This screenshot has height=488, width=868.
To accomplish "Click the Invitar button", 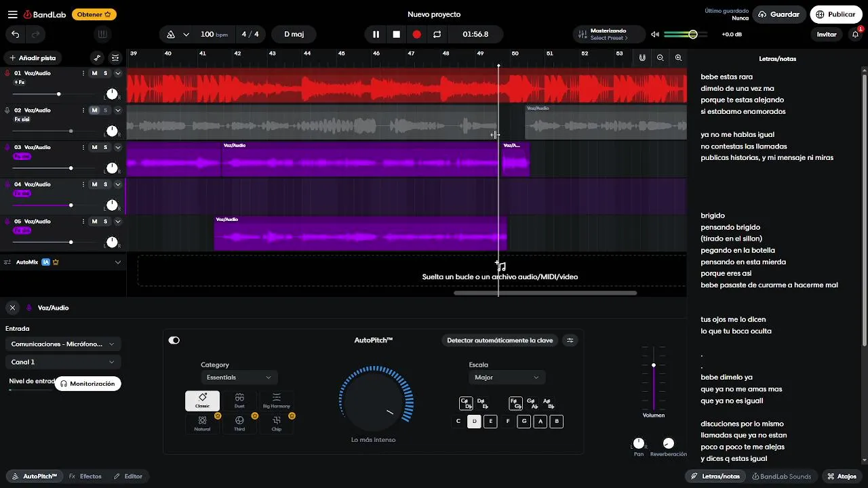I will click(x=827, y=34).
